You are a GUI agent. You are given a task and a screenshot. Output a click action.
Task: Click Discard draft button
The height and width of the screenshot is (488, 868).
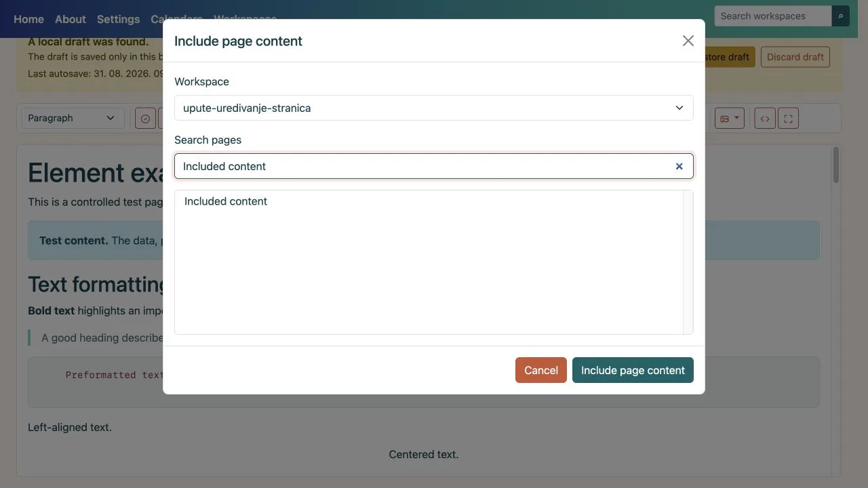click(795, 57)
